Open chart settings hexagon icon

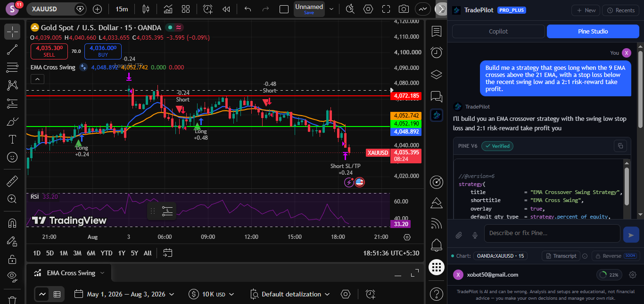click(368, 9)
